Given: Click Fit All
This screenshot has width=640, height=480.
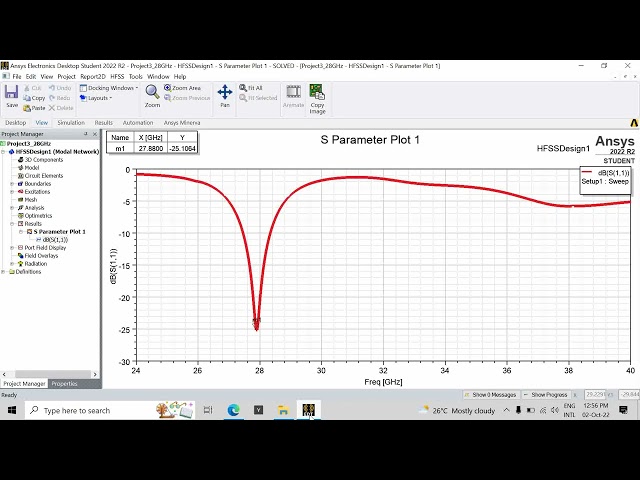Looking at the screenshot, I should point(251,88).
